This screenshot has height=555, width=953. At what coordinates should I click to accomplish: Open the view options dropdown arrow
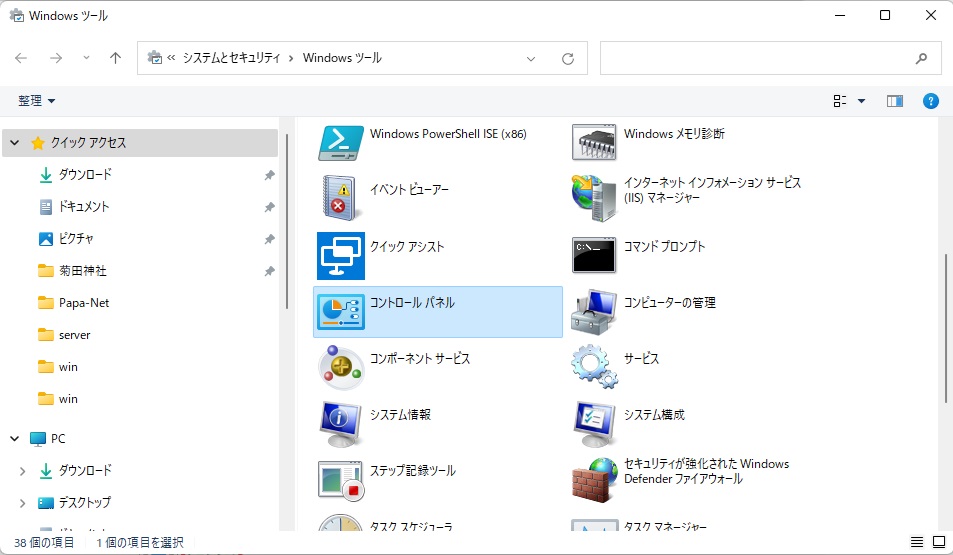pos(861,101)
